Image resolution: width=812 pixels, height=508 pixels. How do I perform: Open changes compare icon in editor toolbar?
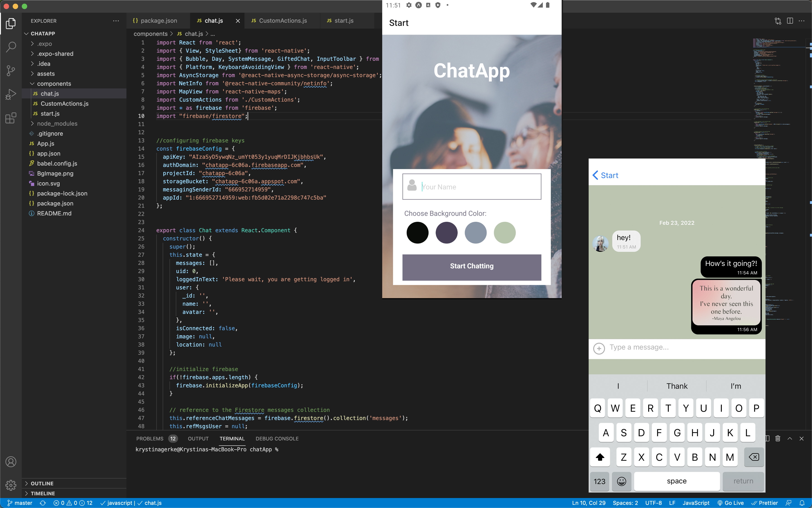[778, 21]
